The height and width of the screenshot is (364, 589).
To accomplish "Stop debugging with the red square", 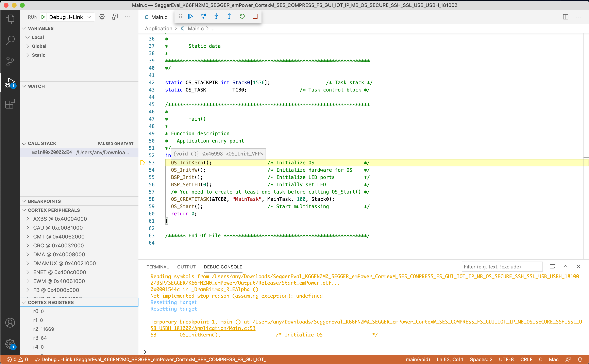I will pyautogui.click(x=255, y=16).
